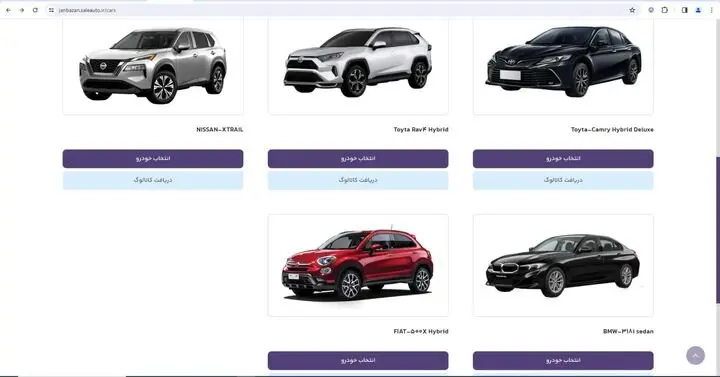Bookmark this page with star icon
The height and width of the screenshot is (377, 720).
632,10
